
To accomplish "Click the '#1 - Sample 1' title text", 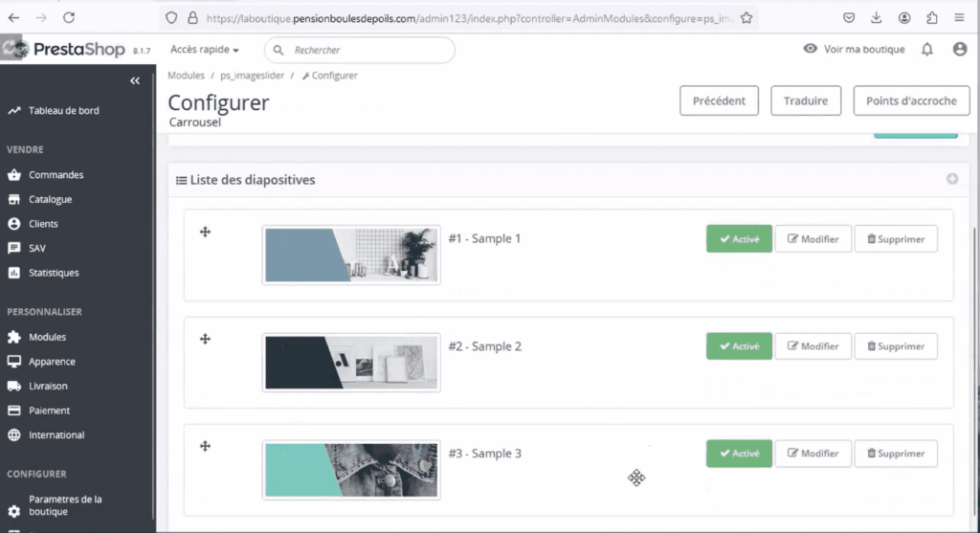I will 484,238.
